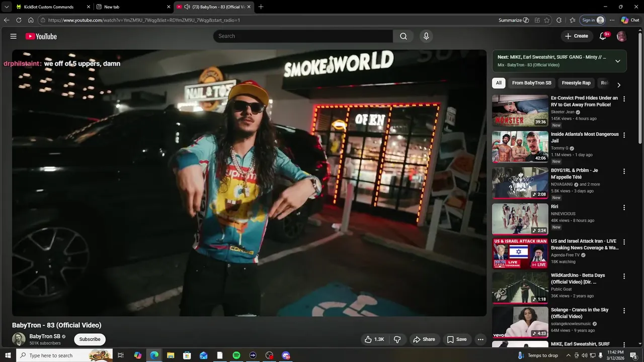Click Summarize in the address bar
This screenshot has height=362, width=644.
[x=514, y=20]
